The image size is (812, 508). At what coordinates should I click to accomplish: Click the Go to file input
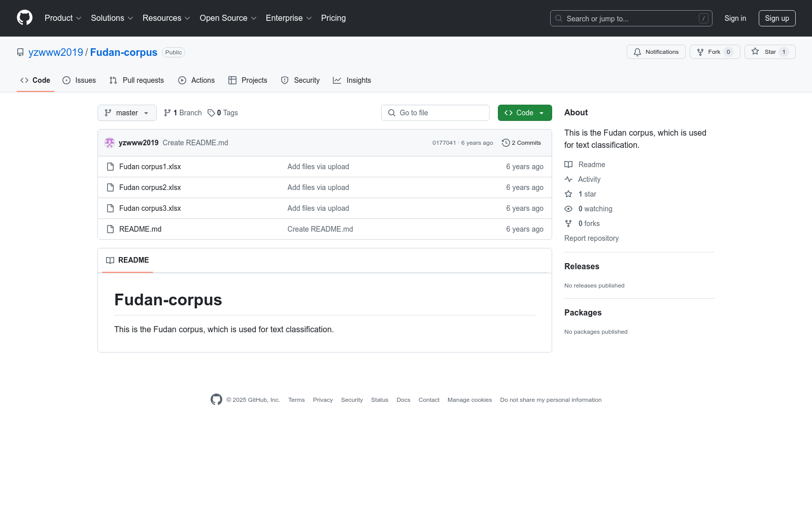click(x=435, y=113)
